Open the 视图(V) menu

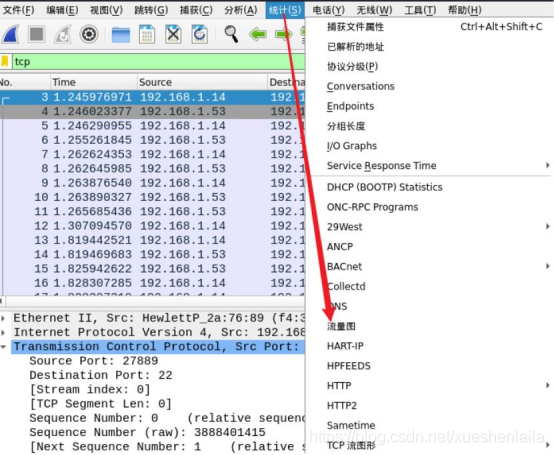coord(106,10)
